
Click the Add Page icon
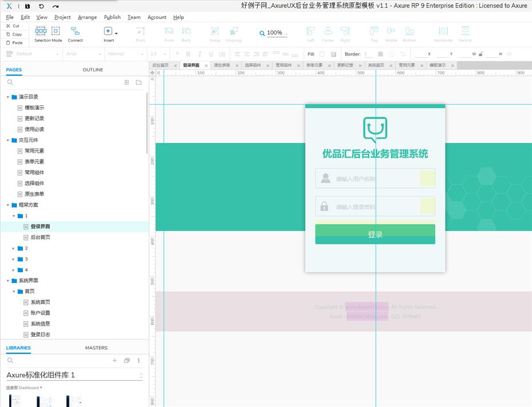click(126, 82)
